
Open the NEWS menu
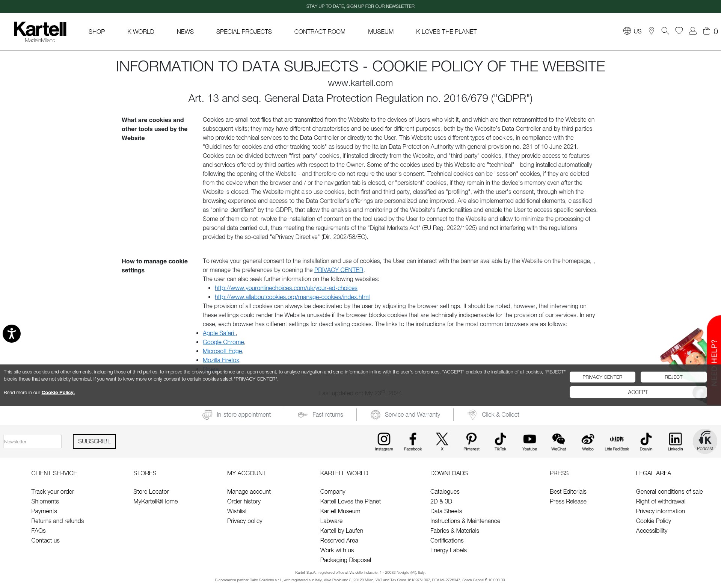[x=185, y=32]
